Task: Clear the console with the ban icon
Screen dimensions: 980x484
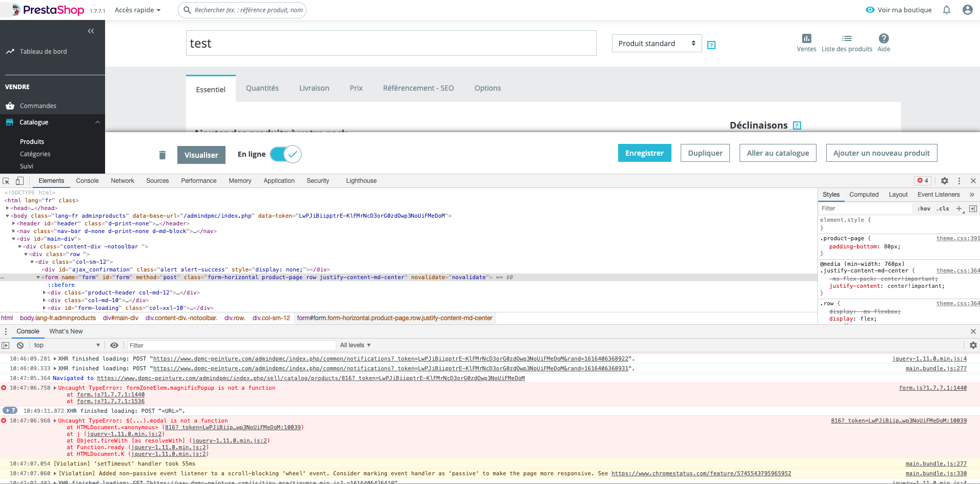Action: (x=21, y=346)
